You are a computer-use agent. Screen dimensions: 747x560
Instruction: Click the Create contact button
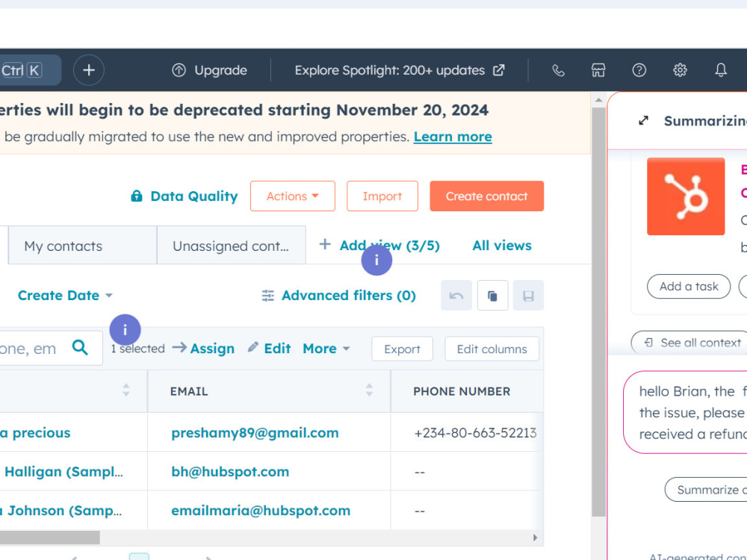pyautogui.click(x=486, y=196)
